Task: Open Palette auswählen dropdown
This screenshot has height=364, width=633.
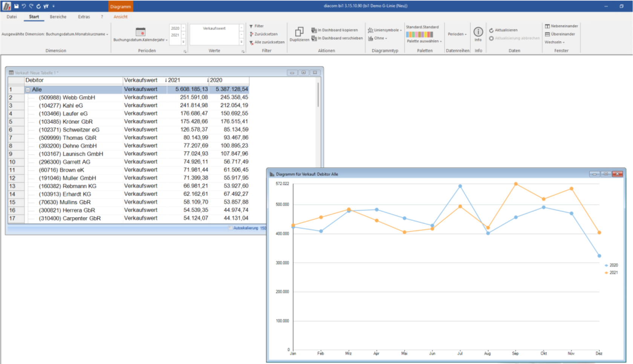Action: pyautogui.click(x=424, y=41)
